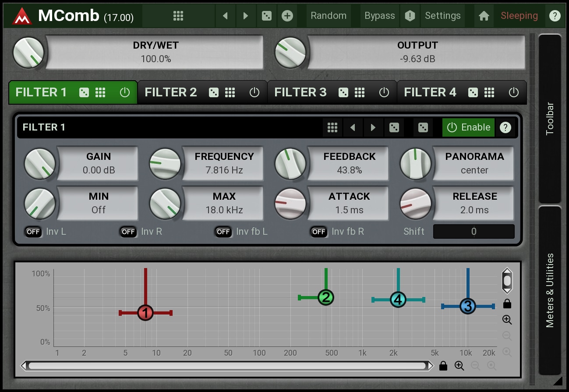The height and width of the screenshot is (392, 569).
Task: Switch to the Filter 2 tab
Action: 171,92
